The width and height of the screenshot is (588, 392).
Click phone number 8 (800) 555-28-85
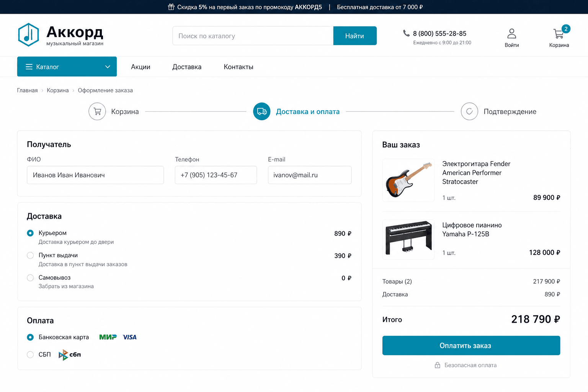click(x=439, y=34)
